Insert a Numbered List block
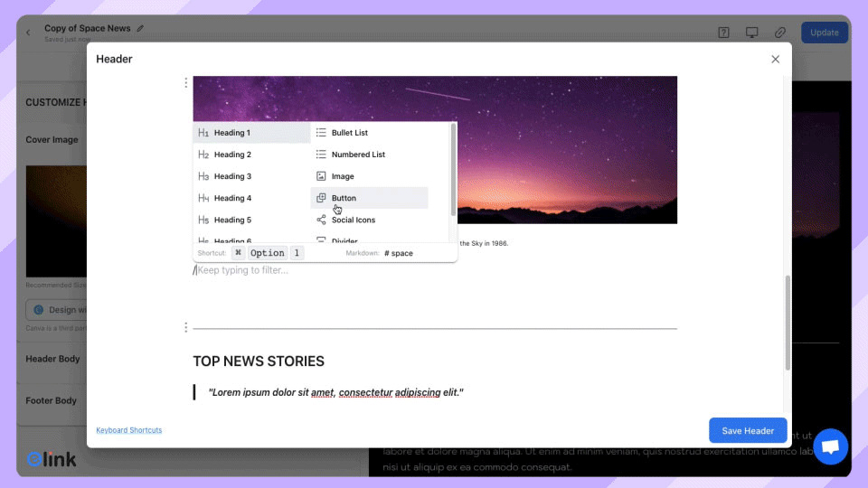Image resolution: width=868 pixels, height=488 pixels. (369, 155)
